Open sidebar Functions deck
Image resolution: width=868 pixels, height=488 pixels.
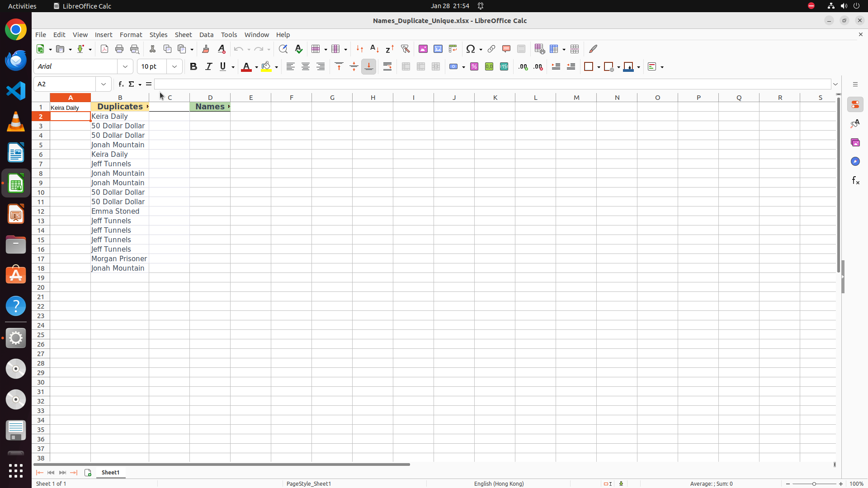click(855, 181)
